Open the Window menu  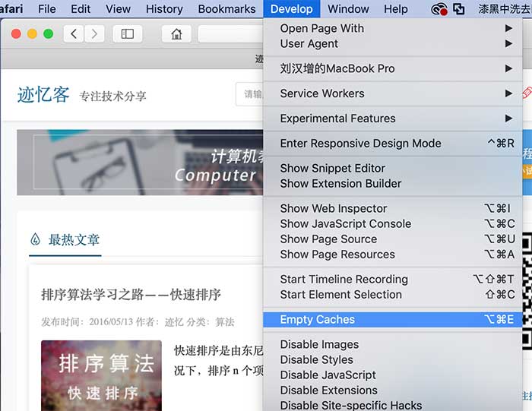(x=348, y=9)
